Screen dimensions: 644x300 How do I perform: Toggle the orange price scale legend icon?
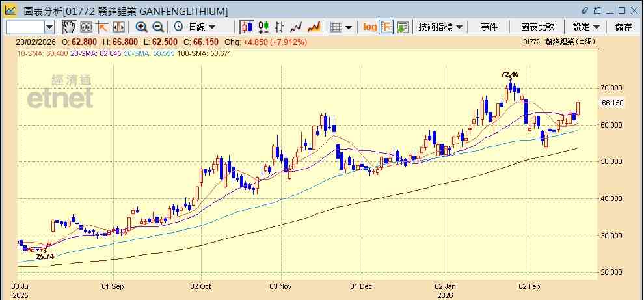click(x=386, y=27)
